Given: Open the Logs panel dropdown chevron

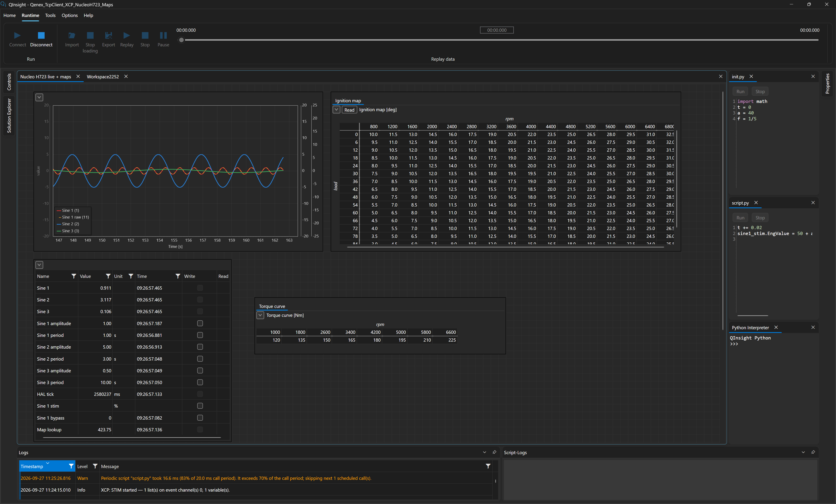Looking at the screenshot, I should point(484,452).
